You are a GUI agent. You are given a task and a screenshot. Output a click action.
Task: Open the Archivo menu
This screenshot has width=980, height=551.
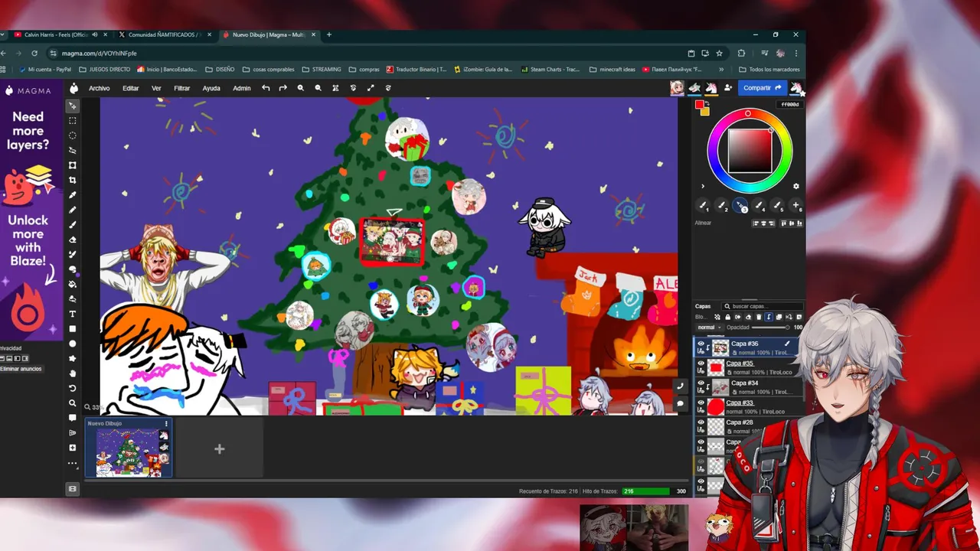99,88
